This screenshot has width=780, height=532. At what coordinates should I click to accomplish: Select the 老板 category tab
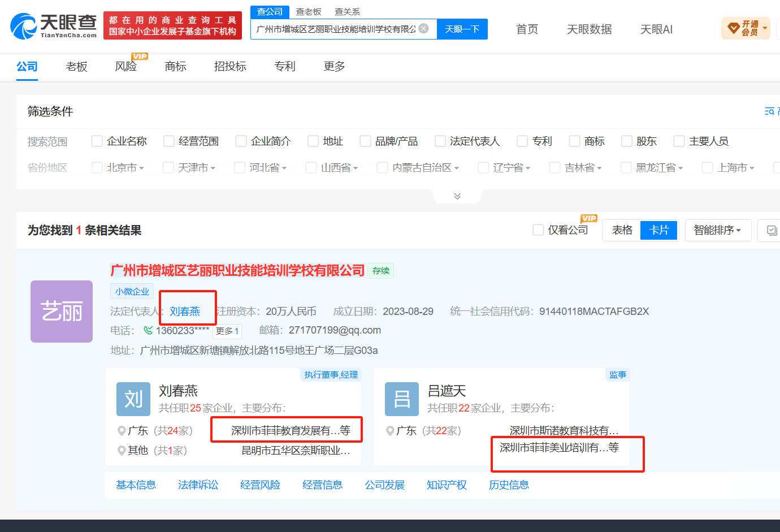76,67
